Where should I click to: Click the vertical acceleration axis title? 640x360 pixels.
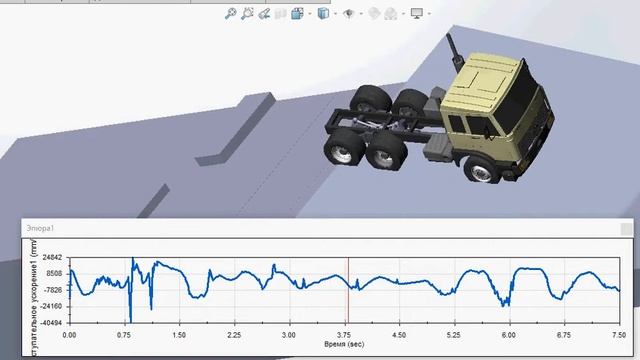(x=34, y=297)
